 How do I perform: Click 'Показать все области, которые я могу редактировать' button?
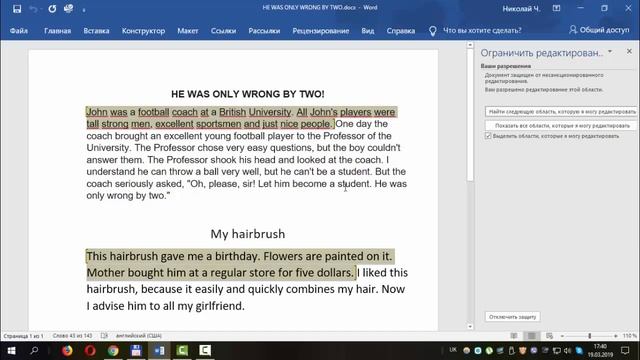click(x=562, y=126)
